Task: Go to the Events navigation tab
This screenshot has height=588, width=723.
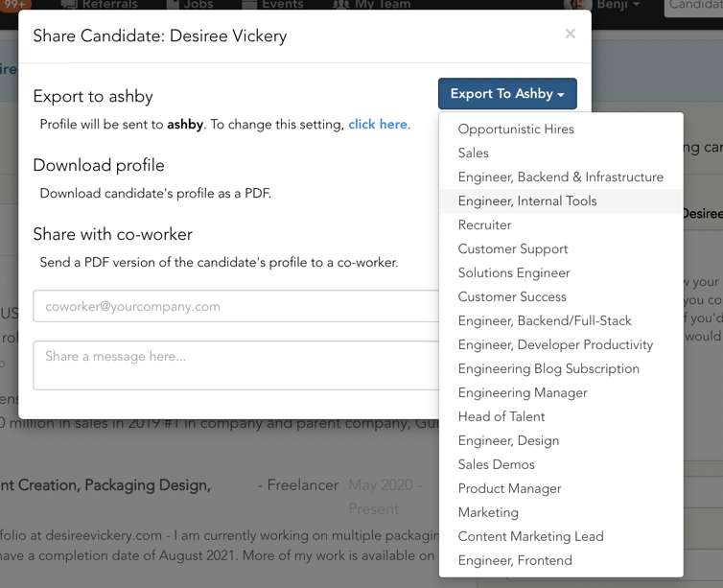Action: (272, 5)
